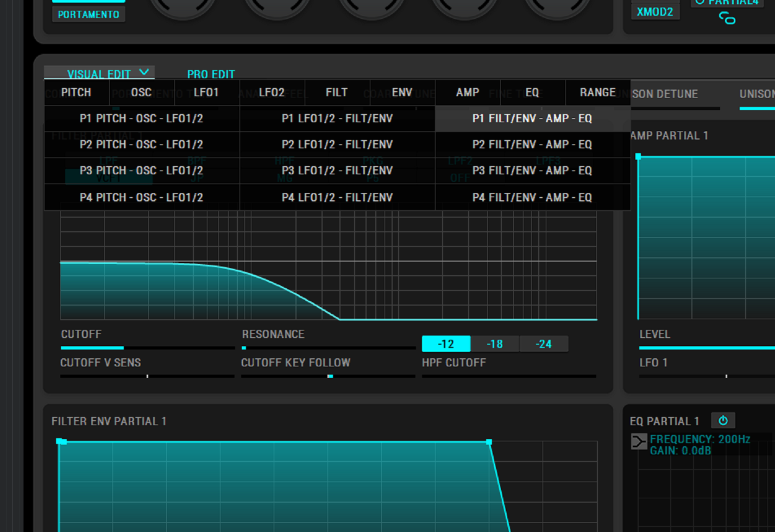Choose P2 PITCH - OSC - LFO1/2 entry
The width and height of the screenshot is (775, 532).
[x=141, y=144]
